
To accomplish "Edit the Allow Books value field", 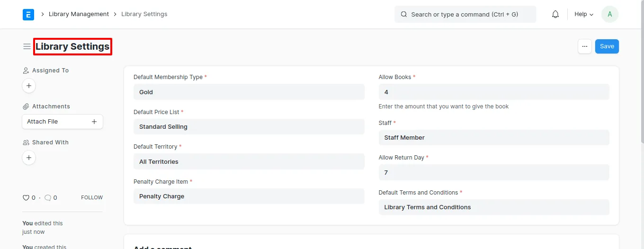I will pyautogui.click(x=494, y=92).
